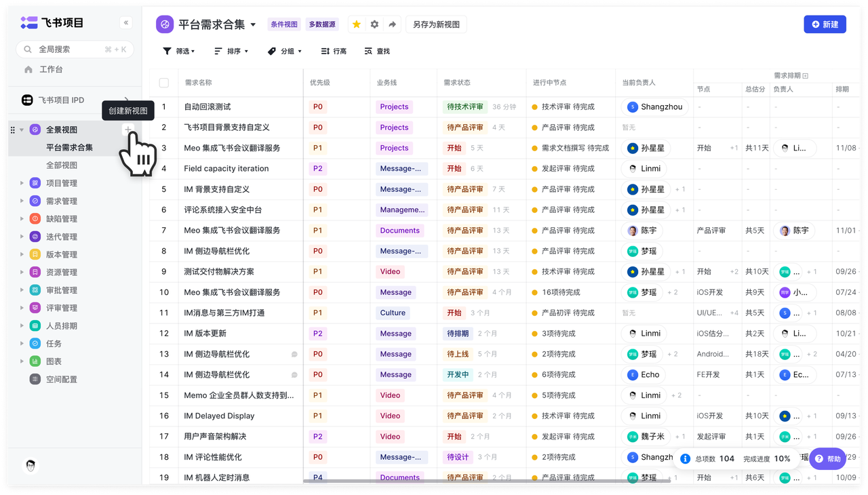
Task: Click the drag handle beside 全景视图
Action: click(x=13, y=130)
